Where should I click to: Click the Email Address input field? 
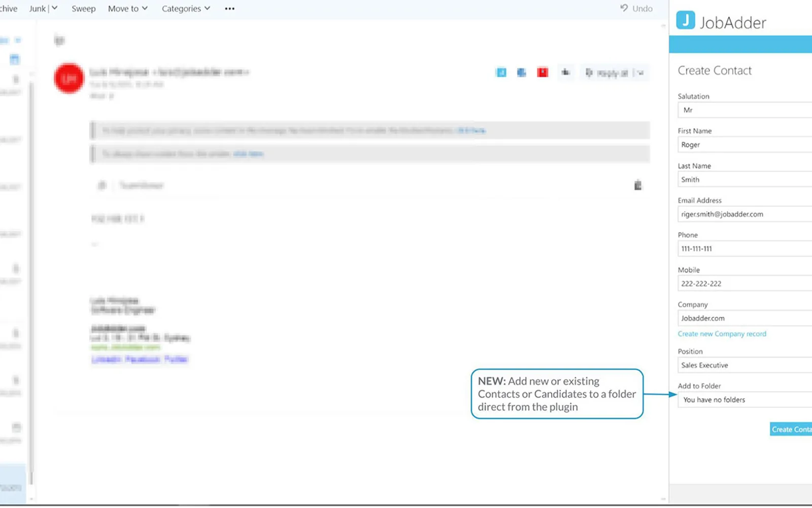(x=745, y=214)
